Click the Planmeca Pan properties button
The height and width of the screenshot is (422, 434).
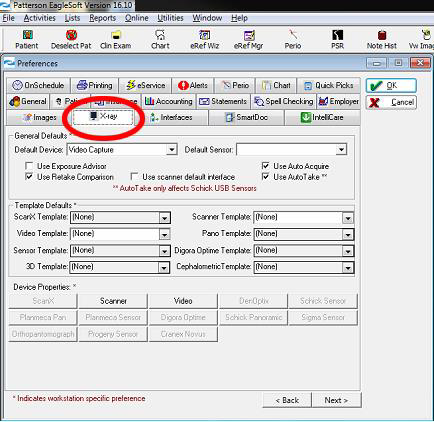click(43, 317)
